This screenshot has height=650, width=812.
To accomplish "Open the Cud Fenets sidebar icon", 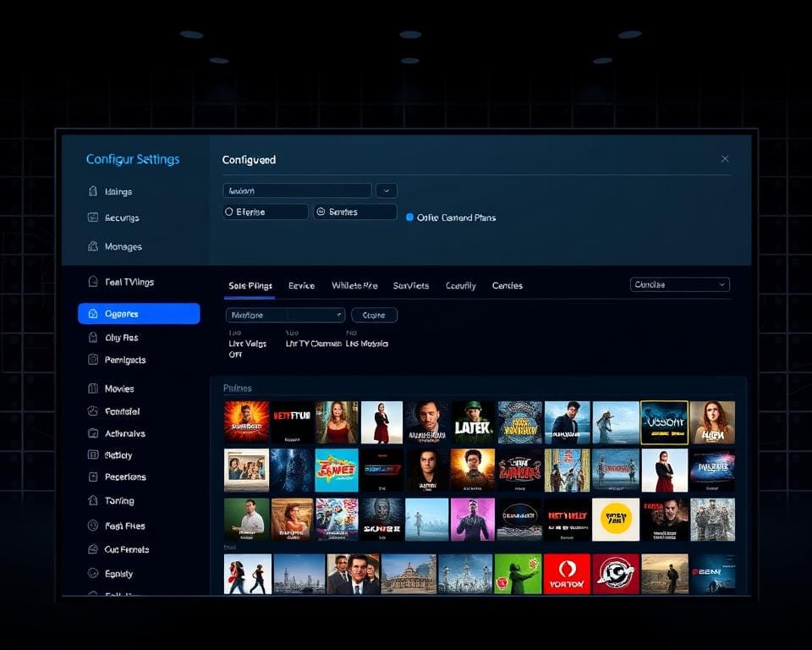I will pyautogui.click(x=93, y=549).
